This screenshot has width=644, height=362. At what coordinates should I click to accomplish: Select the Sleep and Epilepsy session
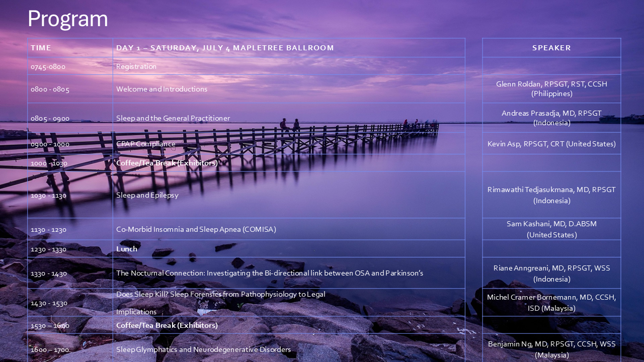click(147, 195)
